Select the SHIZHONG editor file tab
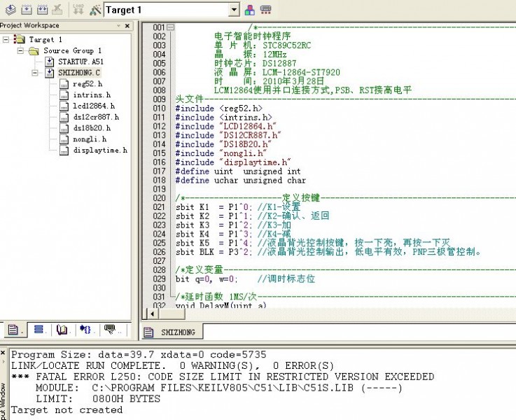This screenshot has width=516, height=420. point(179,332)
